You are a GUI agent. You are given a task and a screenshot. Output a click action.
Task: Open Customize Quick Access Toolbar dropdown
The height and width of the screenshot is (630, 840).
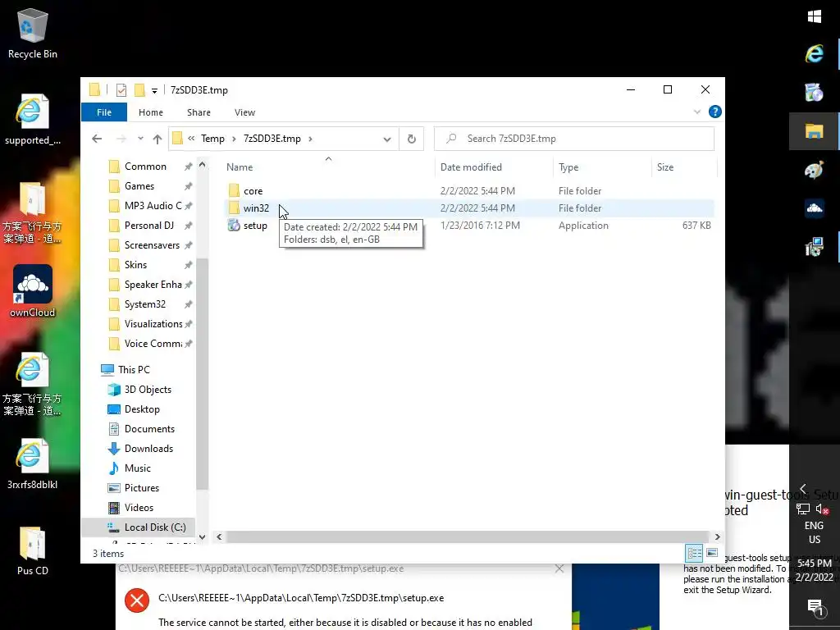coord(154,90)
